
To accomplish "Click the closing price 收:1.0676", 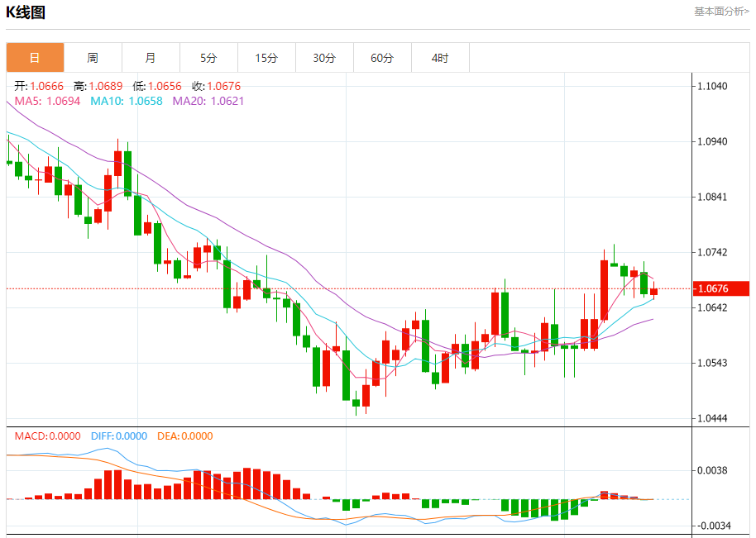I will tap(216, 86).
